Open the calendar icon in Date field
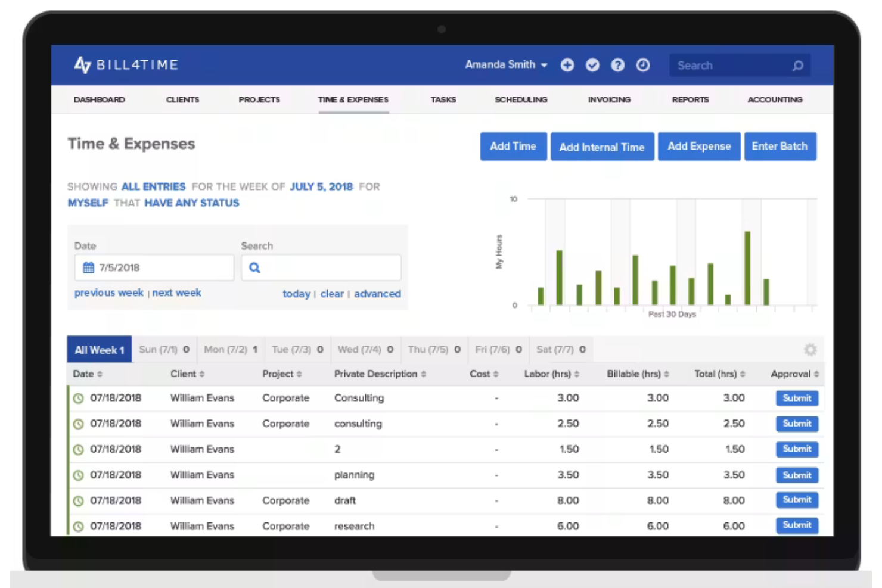The height and width of the screenshot is (588, 882). pos(88,267)
